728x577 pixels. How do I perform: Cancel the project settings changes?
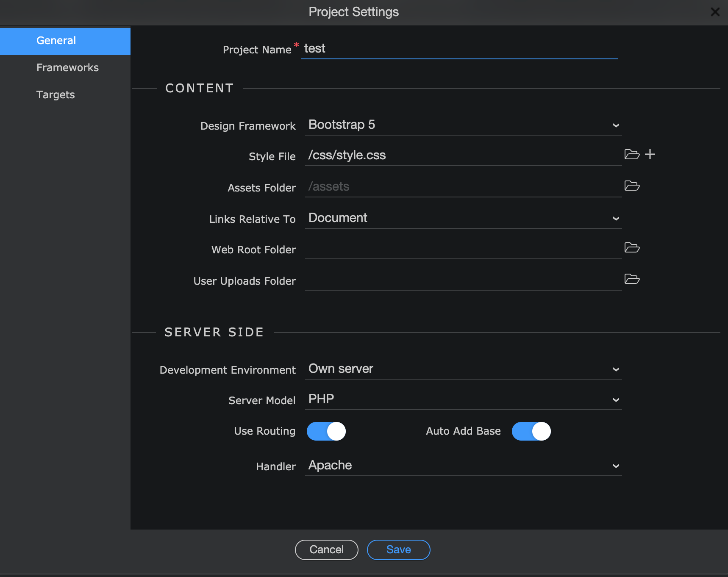tap(327, 550)
